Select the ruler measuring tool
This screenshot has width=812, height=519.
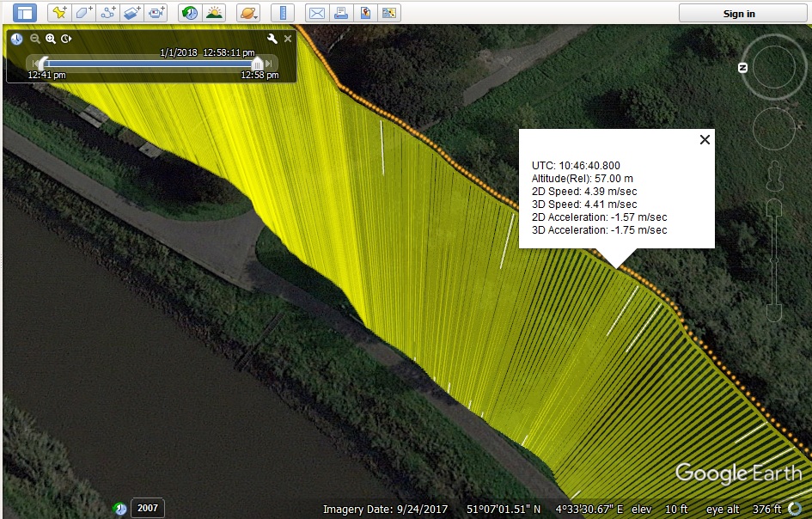(283, 13)
